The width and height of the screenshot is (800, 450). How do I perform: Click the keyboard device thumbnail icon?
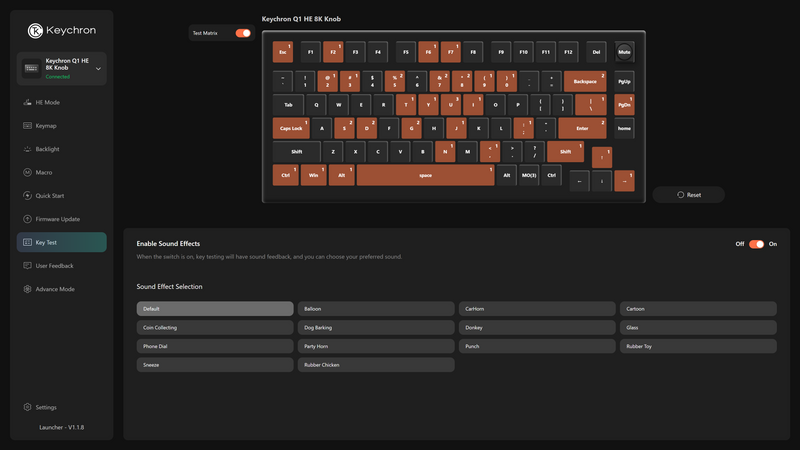pyautogui.click(x=31, y=68)
